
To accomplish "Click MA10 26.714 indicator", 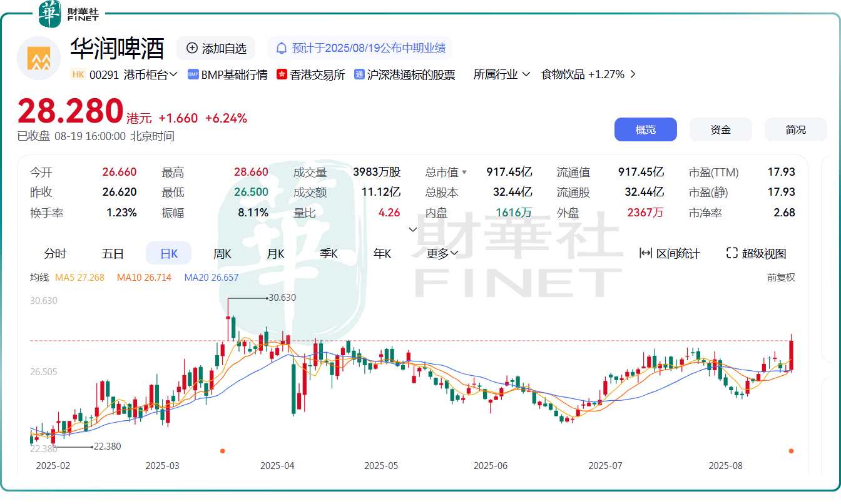I will coord(144,277).
